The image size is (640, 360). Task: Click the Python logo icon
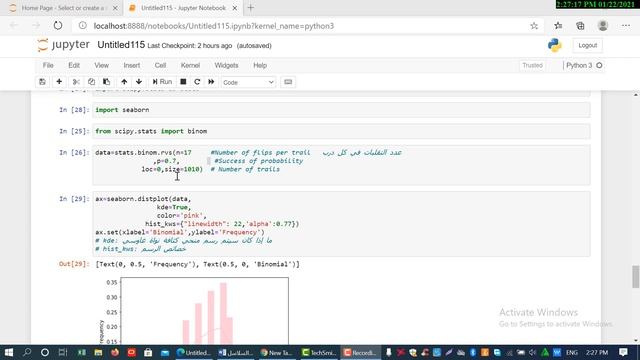pos(555,45)
